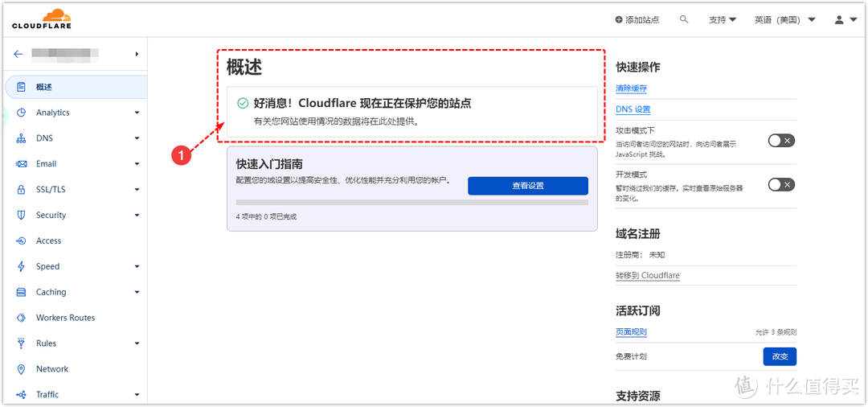This screenshot has height=407, width=868.
Task: Expand the DNS submenu arrow
Action: [x=137, y=138]
